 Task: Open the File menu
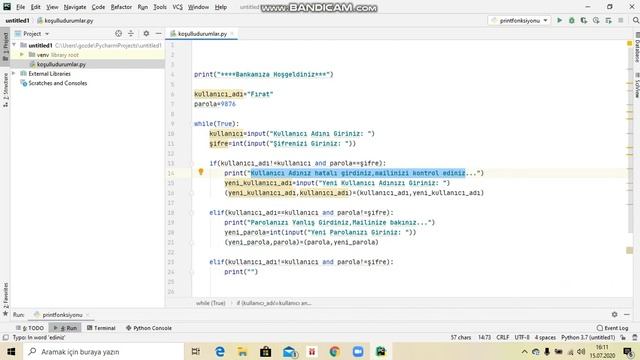tap(20, 7)
